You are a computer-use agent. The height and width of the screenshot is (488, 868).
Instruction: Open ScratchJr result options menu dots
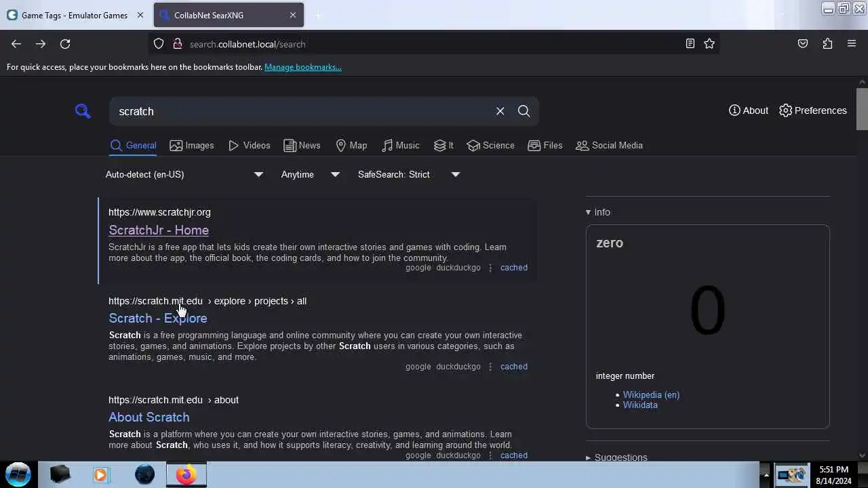click(490, 268)
